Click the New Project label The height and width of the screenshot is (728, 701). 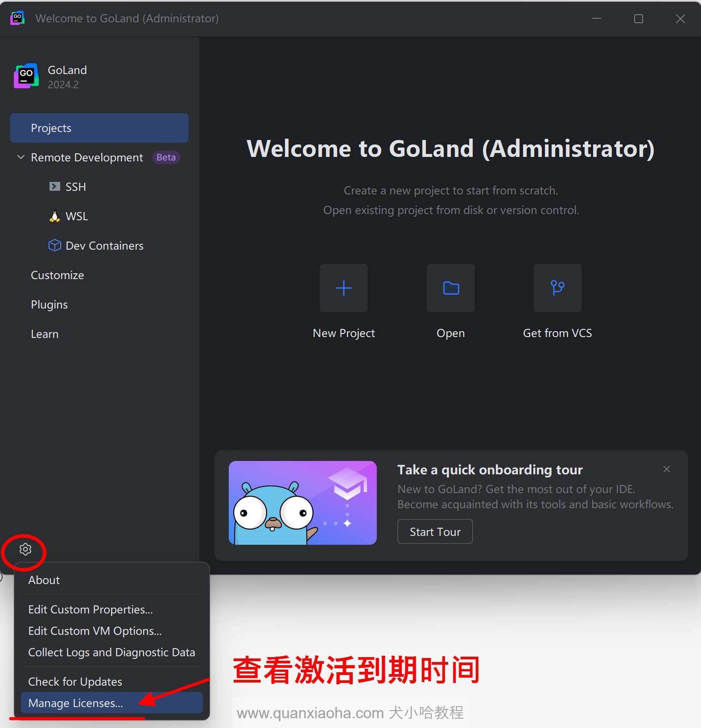344,333
